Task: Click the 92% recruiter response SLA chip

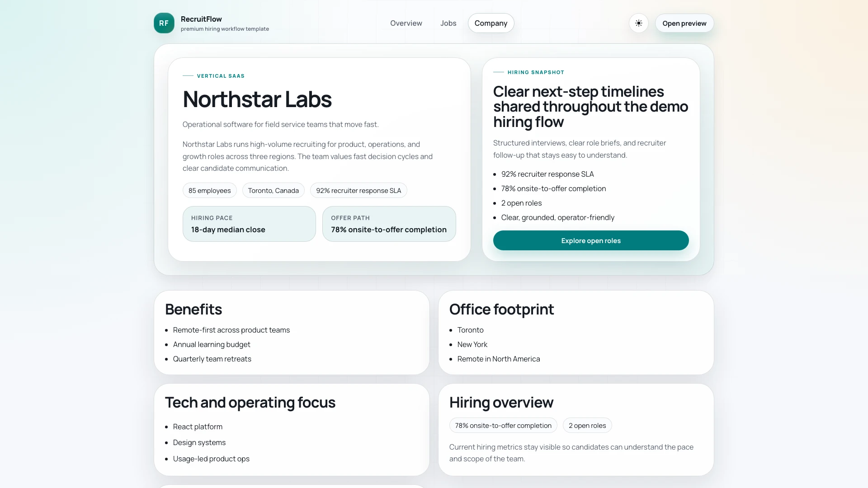Action: point(359,190)
